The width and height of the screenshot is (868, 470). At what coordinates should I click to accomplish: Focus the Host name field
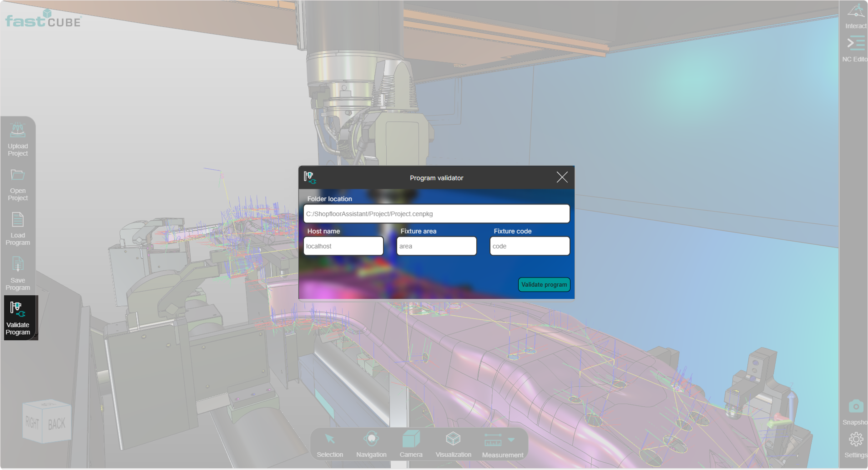coord(343,246)
